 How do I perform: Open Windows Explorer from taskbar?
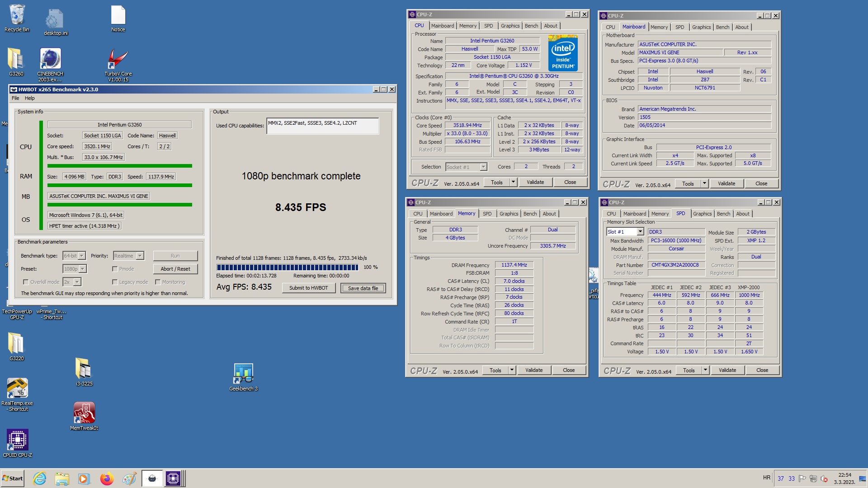[x=62, y=479]
